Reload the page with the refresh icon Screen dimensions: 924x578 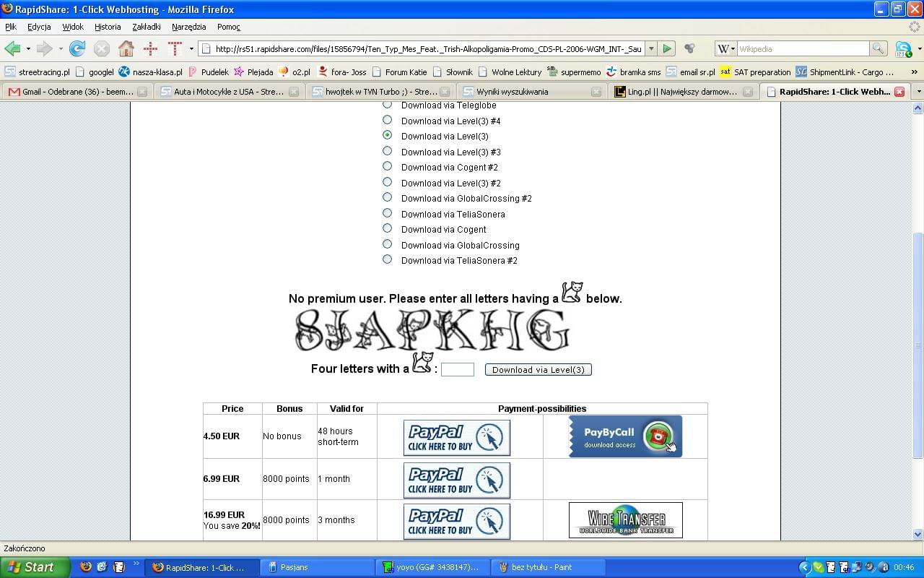[77, 48]
